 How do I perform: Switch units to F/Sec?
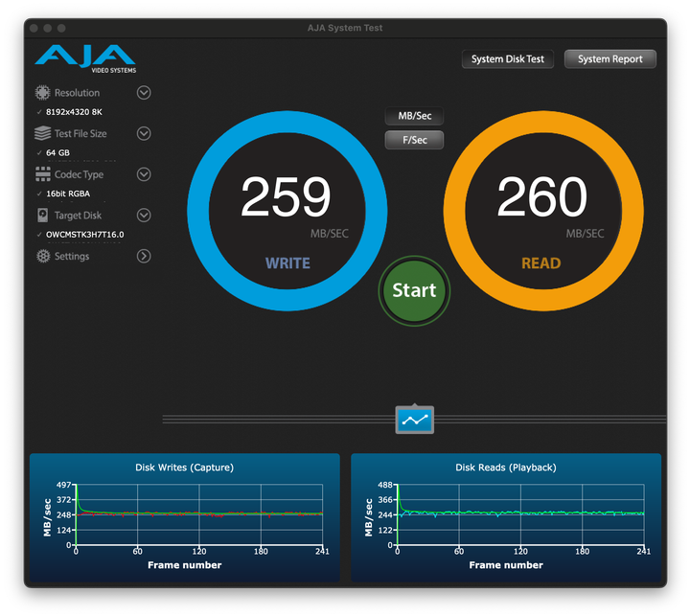[x=414, y=140]
